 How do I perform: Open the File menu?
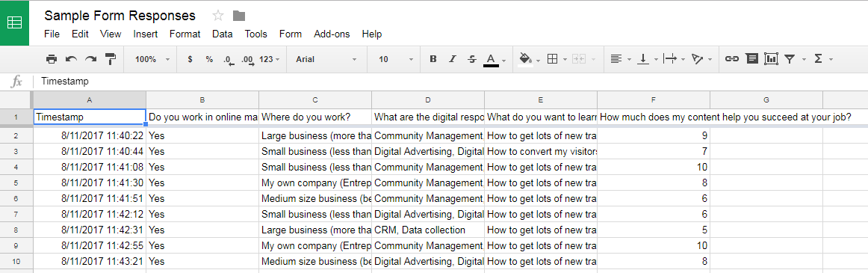[52, 34]
